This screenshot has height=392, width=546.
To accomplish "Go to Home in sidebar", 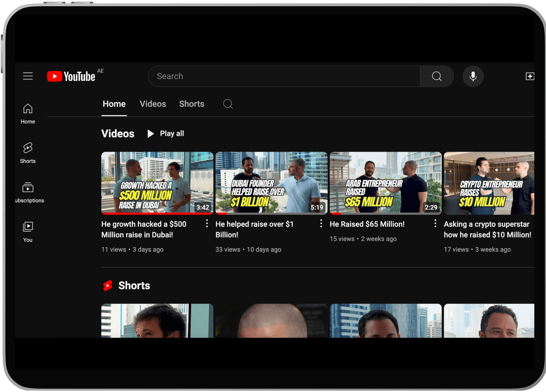I will pyautogui.click(x=28, y=114).
